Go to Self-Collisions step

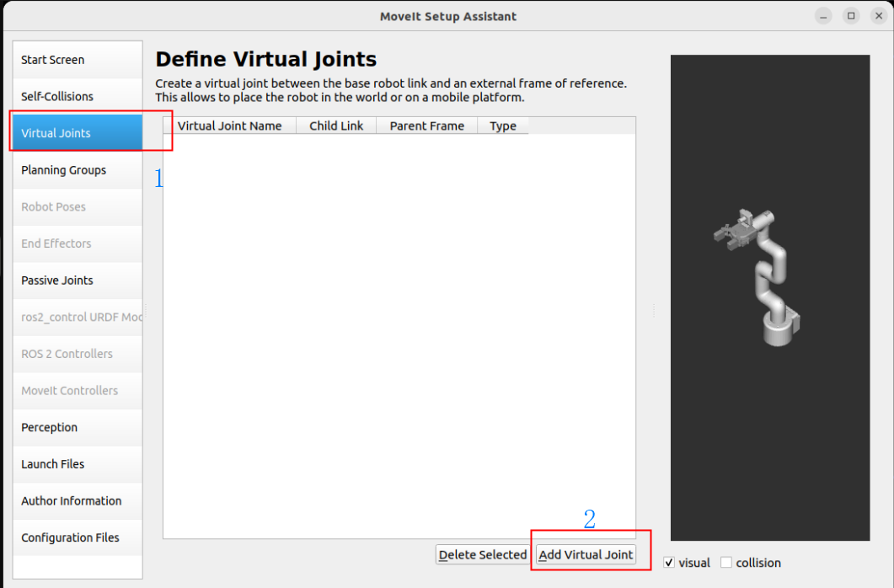coord(78,96)
